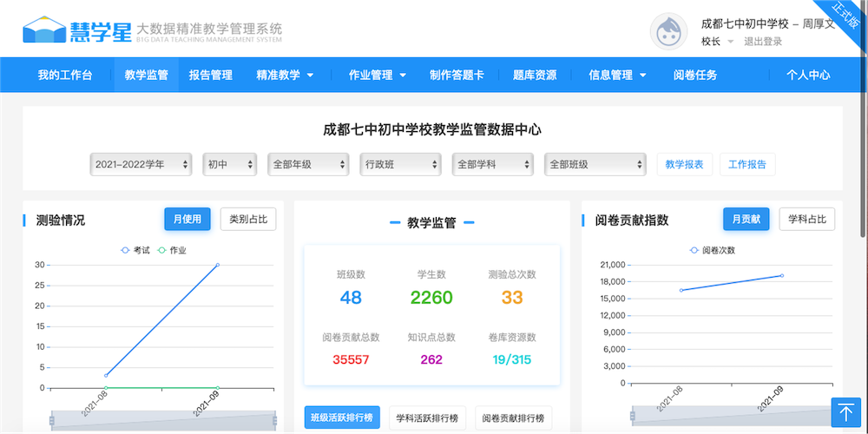The height and width of the screenshot is (434, 868).
Task: Select the 学科占比 tab in 阅卷贡献指数
Action: [x=807, y=219]
